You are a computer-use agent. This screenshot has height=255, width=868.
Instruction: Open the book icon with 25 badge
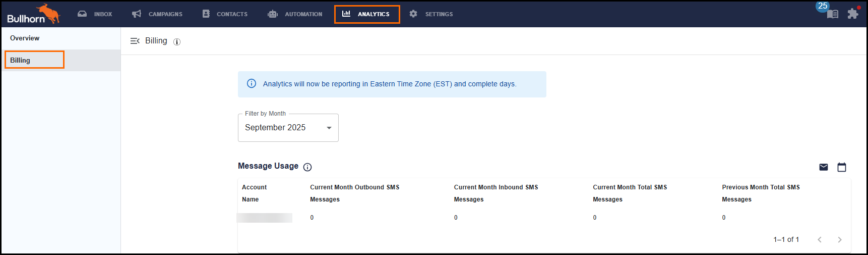point(832,14)
